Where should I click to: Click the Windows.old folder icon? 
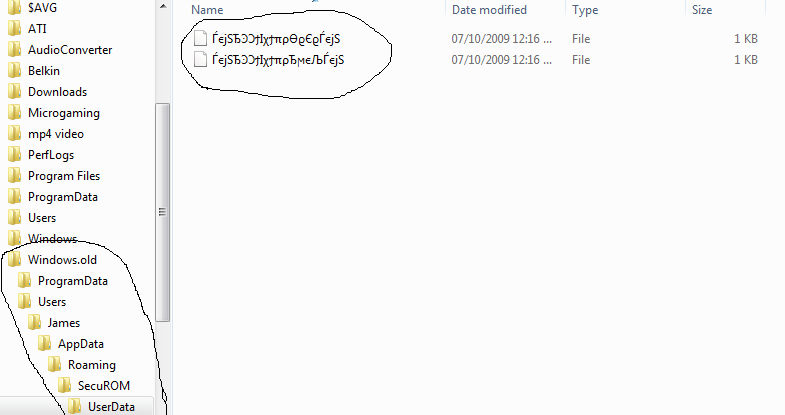(x=15, y=259)
